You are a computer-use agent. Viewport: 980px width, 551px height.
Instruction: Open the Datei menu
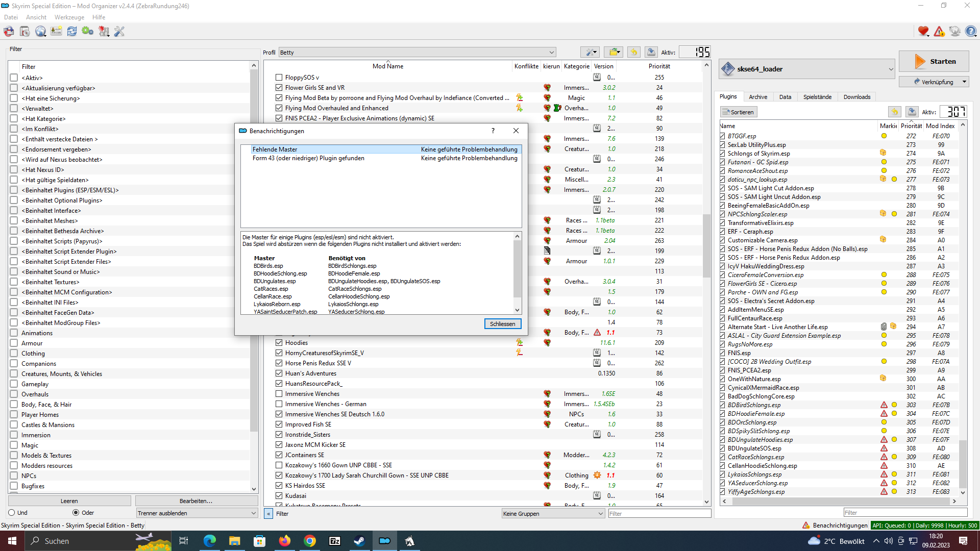tap(11, 17)
